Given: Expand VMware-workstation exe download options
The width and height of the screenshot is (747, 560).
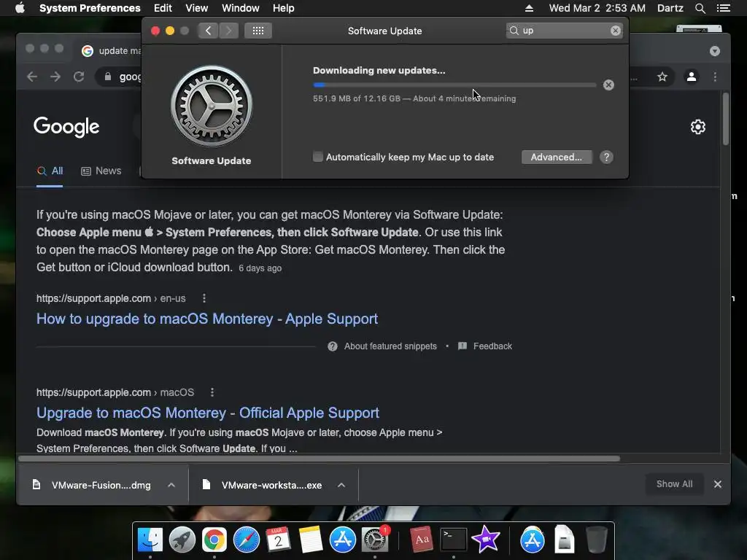Looking at the screenshot, I should [x=341, y=485].
